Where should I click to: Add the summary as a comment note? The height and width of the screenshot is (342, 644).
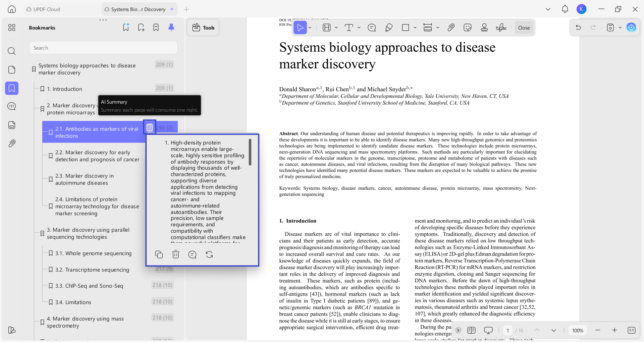tap(193, 254)
